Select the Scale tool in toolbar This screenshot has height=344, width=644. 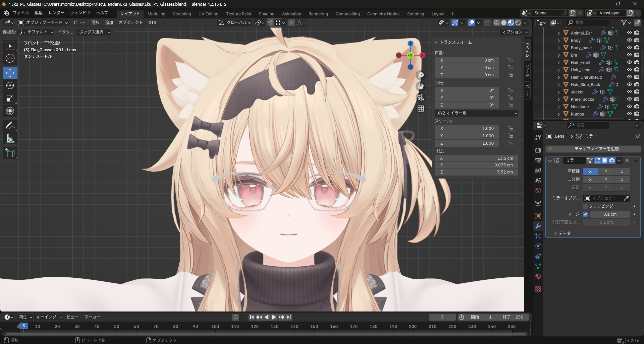10,98
